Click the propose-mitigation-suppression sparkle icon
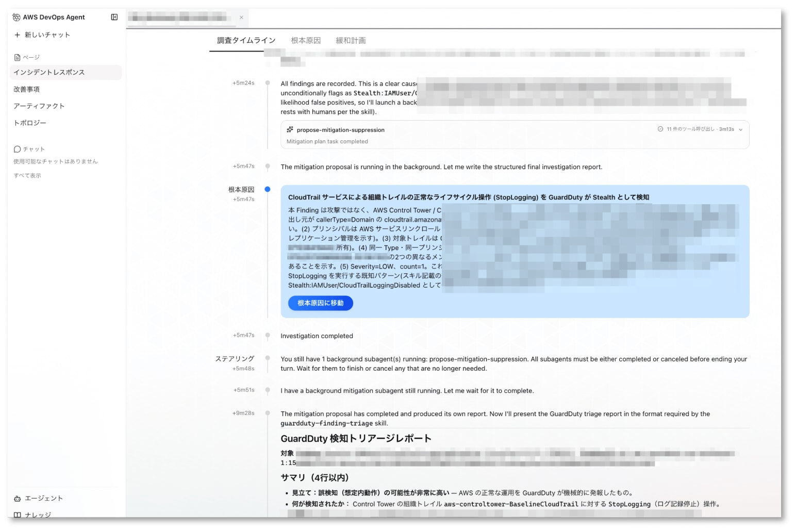This screenshot has height=532, width=794. point(290,130)
